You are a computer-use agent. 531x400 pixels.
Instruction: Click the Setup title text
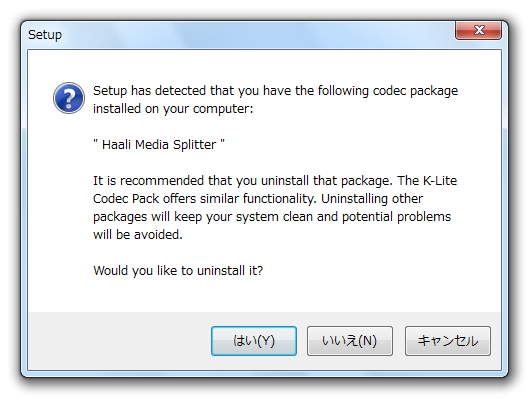coord(45,35)
